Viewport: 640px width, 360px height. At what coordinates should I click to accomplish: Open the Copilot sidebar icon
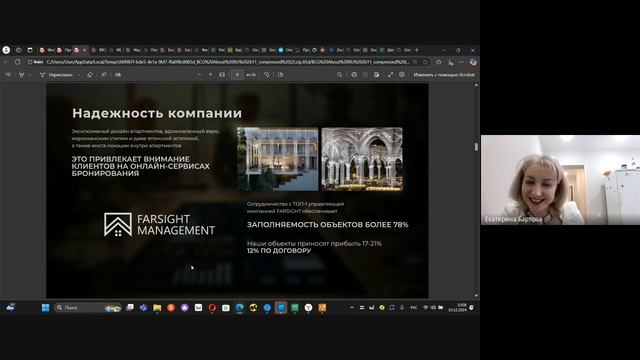[x=473, y=62]
